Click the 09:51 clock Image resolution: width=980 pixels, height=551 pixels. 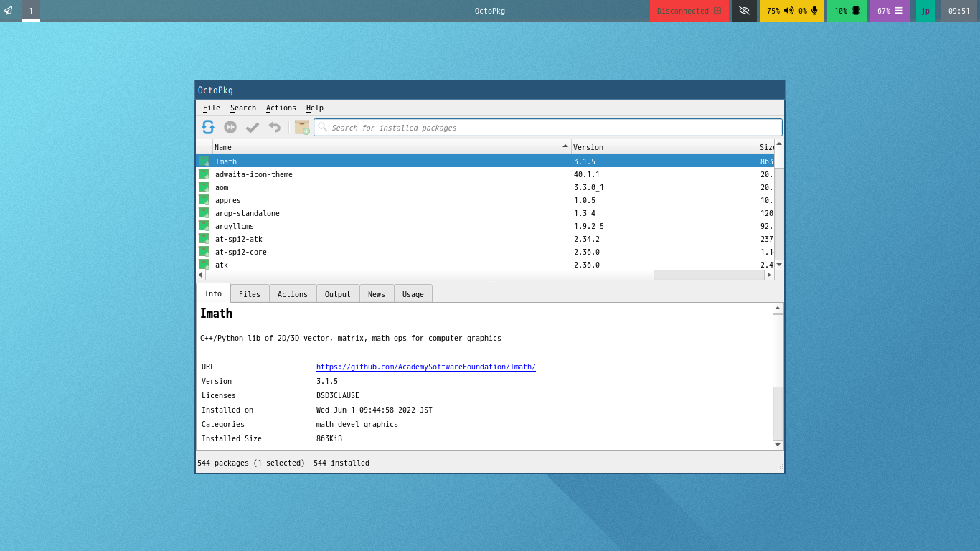click(959, 11)
